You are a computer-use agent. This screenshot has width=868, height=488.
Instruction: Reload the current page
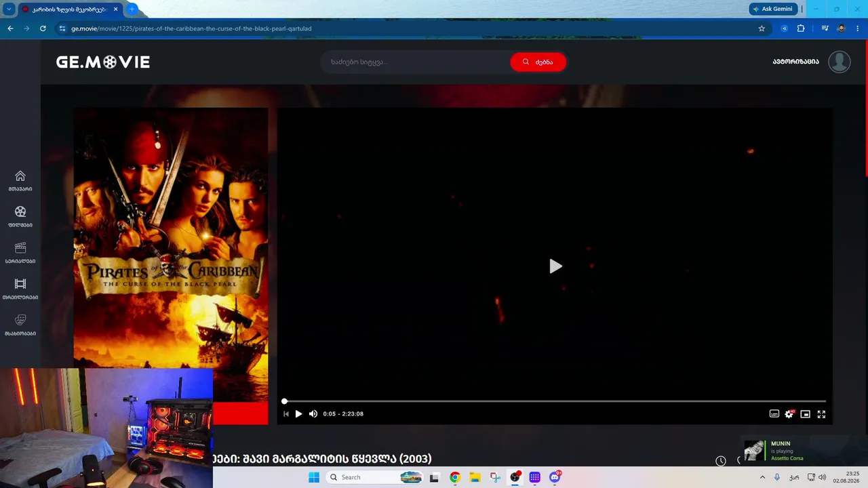43,28
